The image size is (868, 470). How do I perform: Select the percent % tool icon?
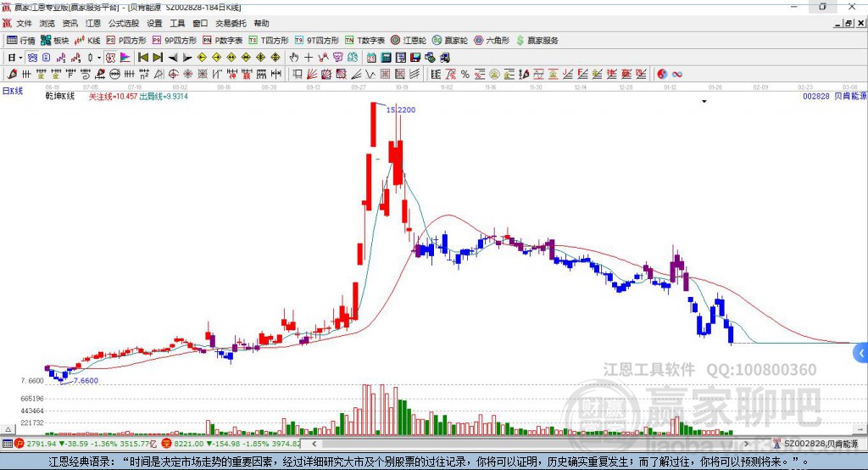tap(465, 74)
